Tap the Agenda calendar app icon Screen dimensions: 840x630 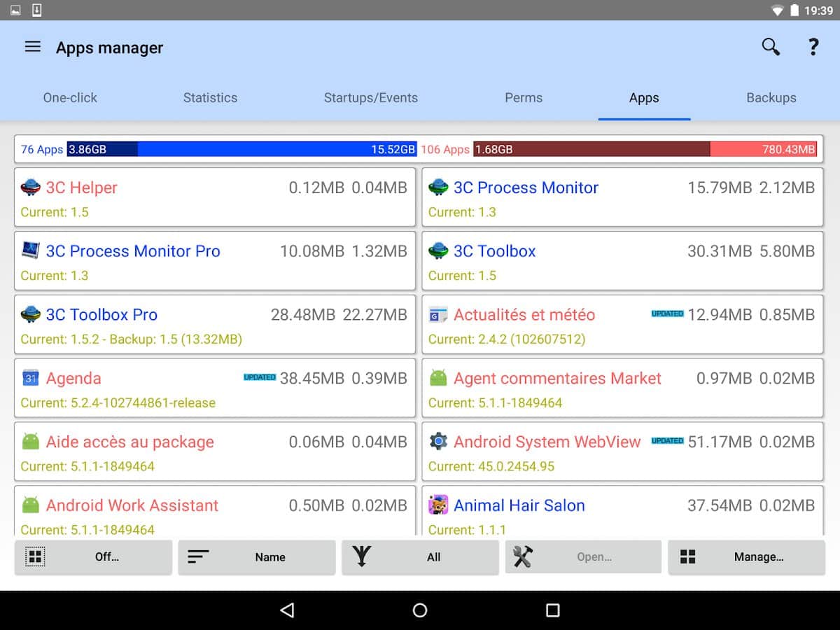30,378
